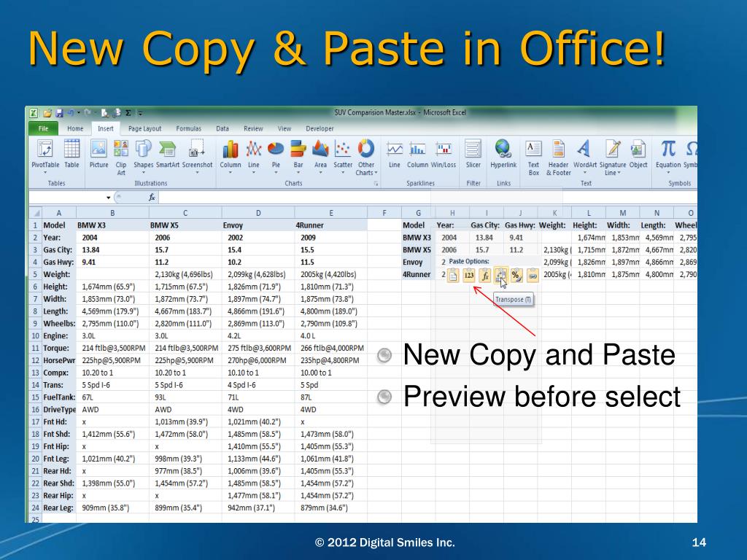Viewport: 747px width, 560px height.
Task: Open the Shapes gallery dropdown
Action: tap(144, 172)
